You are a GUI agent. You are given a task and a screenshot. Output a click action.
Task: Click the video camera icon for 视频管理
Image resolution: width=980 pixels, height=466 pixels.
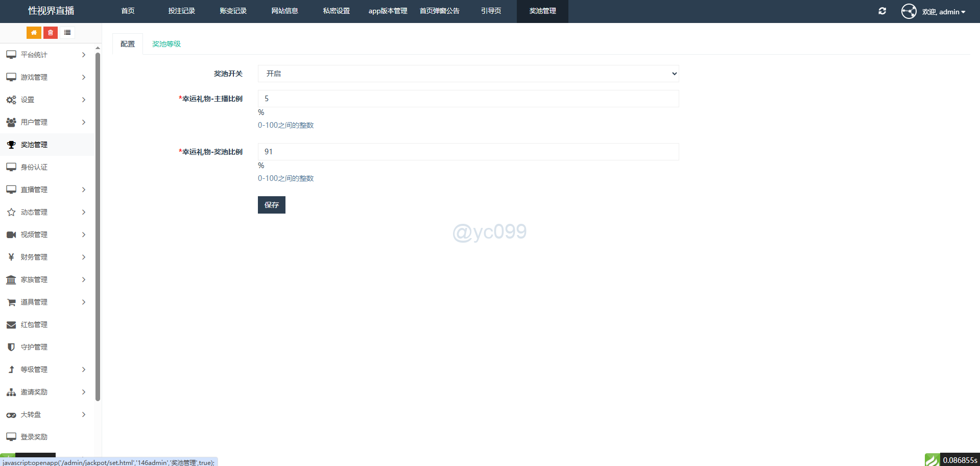coord(11,235)
